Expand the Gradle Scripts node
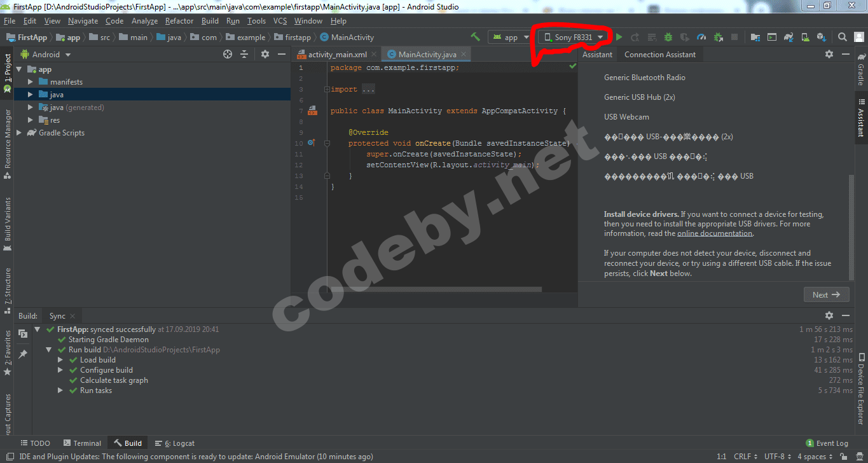 click(19, 133)
